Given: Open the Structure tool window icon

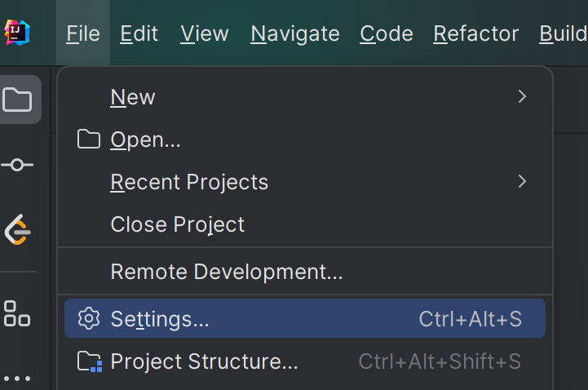Looking at the screenshot, I should [x=17, y=313].
